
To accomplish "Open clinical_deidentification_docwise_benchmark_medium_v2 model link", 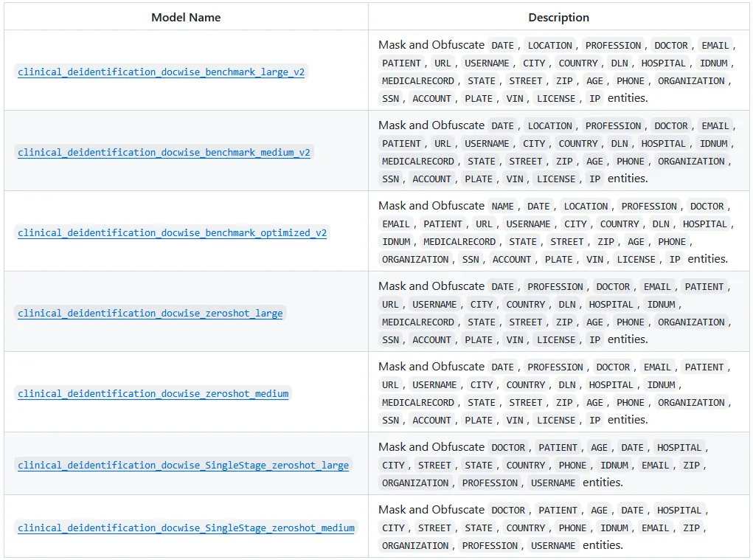I will point(164,153).
